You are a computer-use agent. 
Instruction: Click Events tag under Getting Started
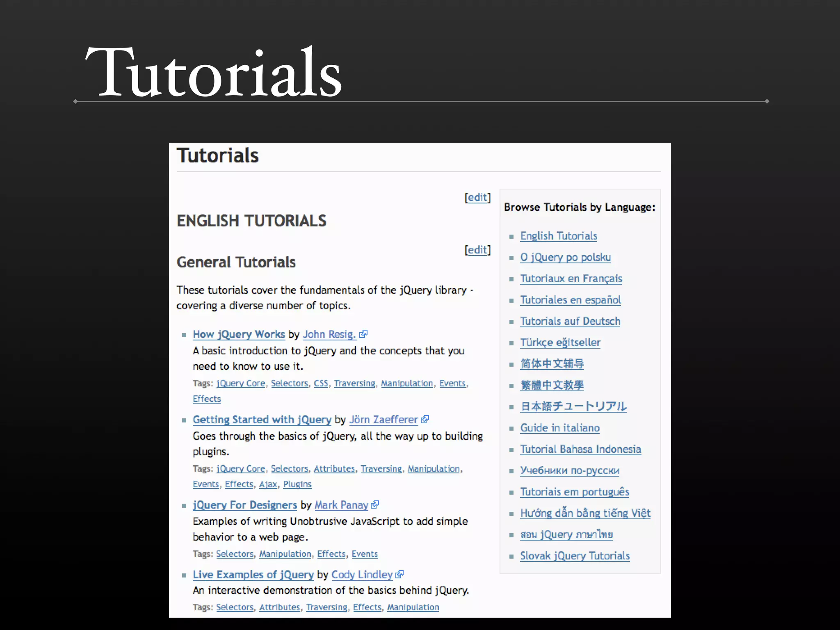click(206, 484)
